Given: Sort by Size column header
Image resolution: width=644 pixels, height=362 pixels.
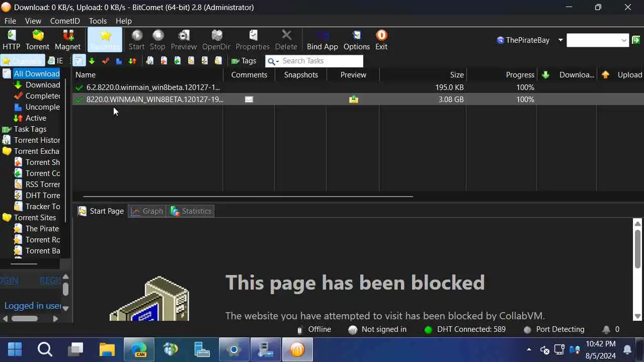Looking at the screenshot, I should pos(423,75).
